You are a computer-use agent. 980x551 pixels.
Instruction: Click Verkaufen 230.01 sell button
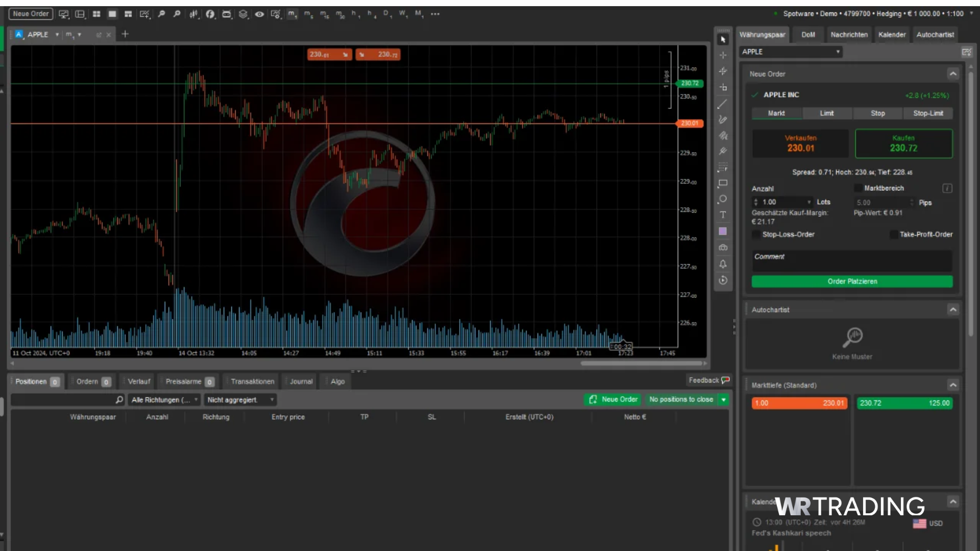(800, 143)
